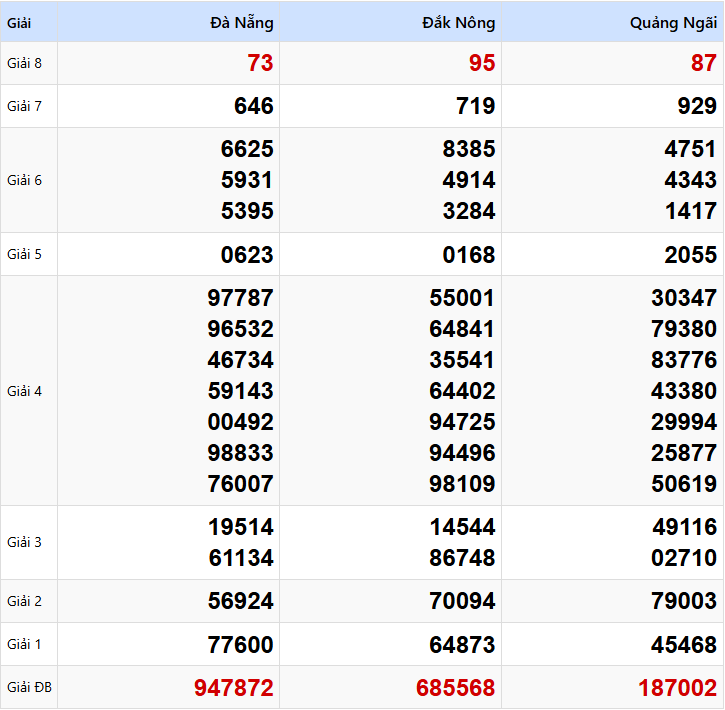Click special prize number 947872
Image resolution: width=725 pixels, height=710 pixels.
(234, 687)
